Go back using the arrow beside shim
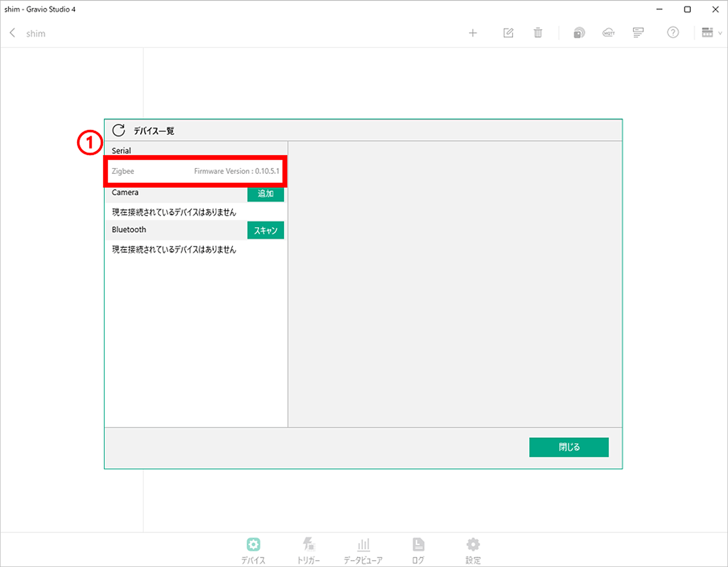Screen dimensions: 728x567 13,33
